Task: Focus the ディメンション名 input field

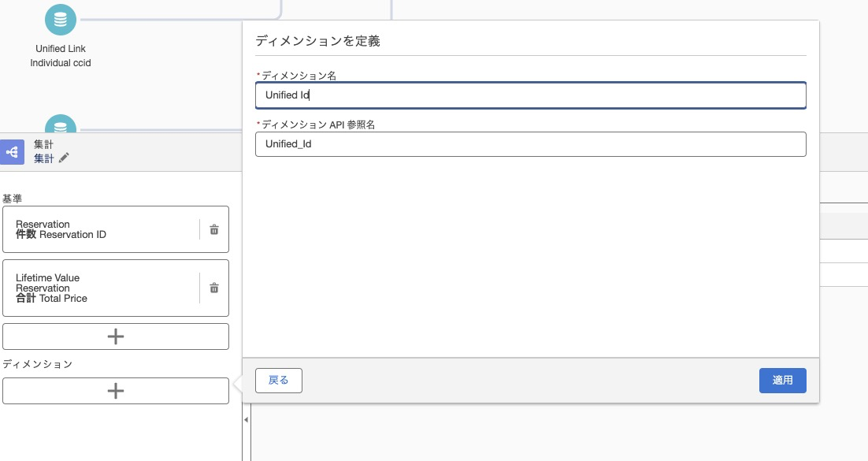Action: [x=530, y=95]
